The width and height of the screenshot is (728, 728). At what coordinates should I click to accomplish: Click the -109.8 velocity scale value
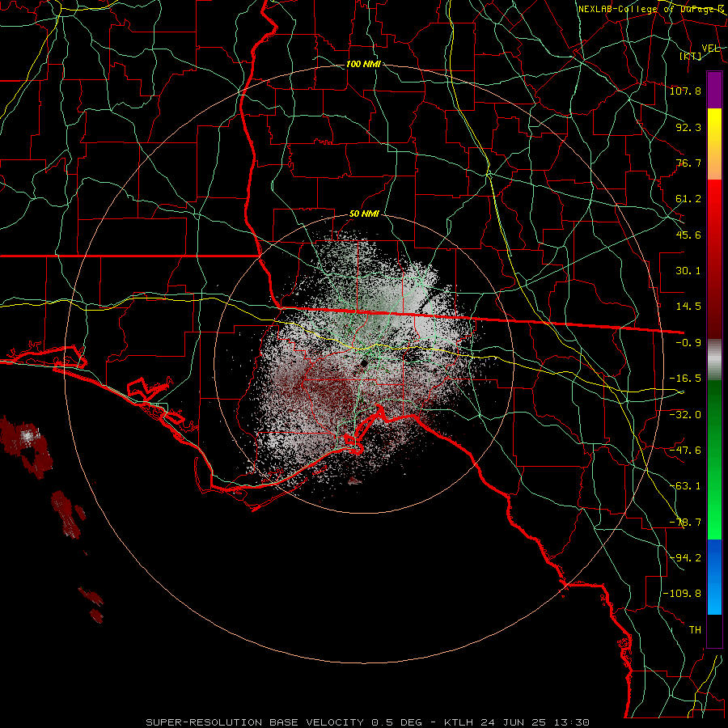coord(682,594)
